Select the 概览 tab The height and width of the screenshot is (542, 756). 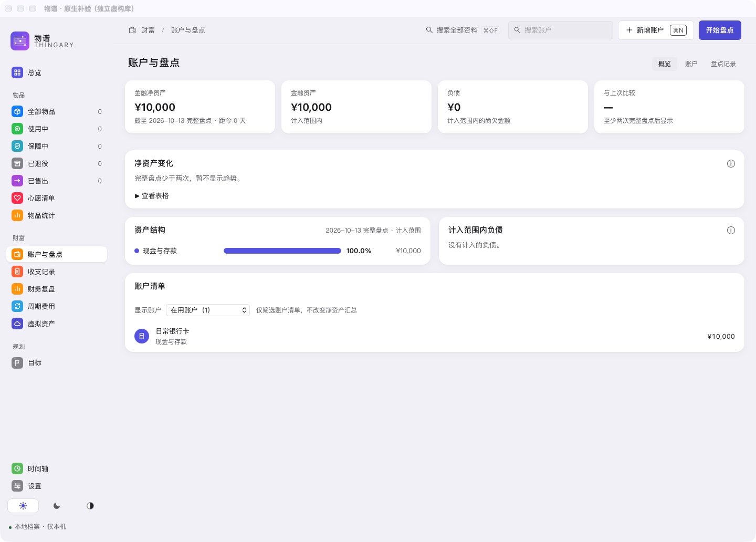[665, 64]
